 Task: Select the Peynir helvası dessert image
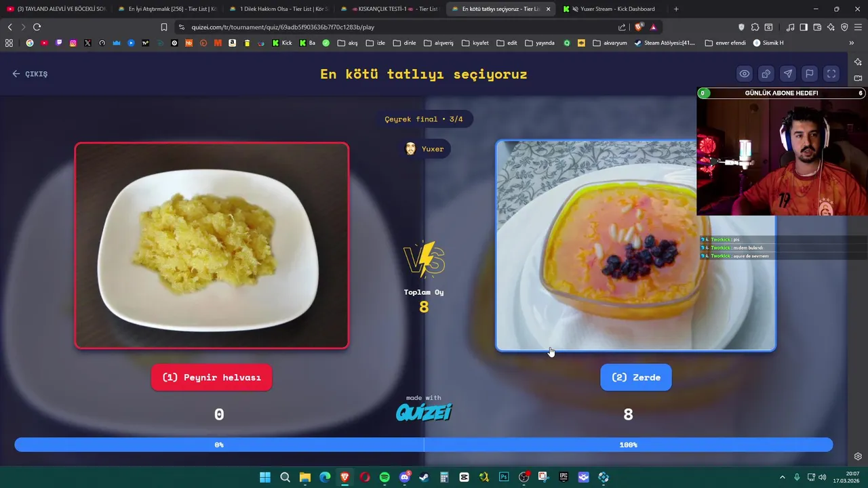[x=212, y=245]
